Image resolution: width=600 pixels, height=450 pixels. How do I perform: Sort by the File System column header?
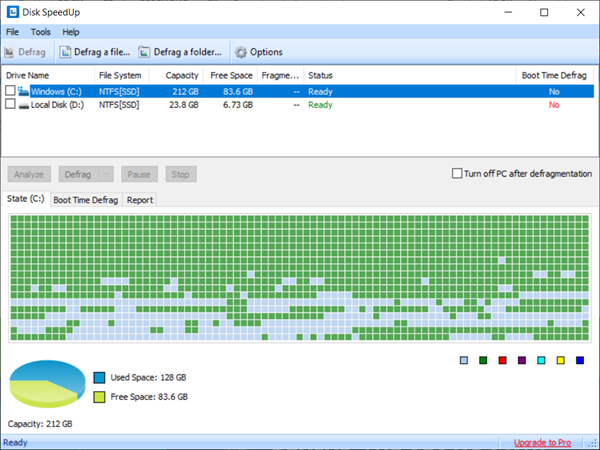point(122,75)
